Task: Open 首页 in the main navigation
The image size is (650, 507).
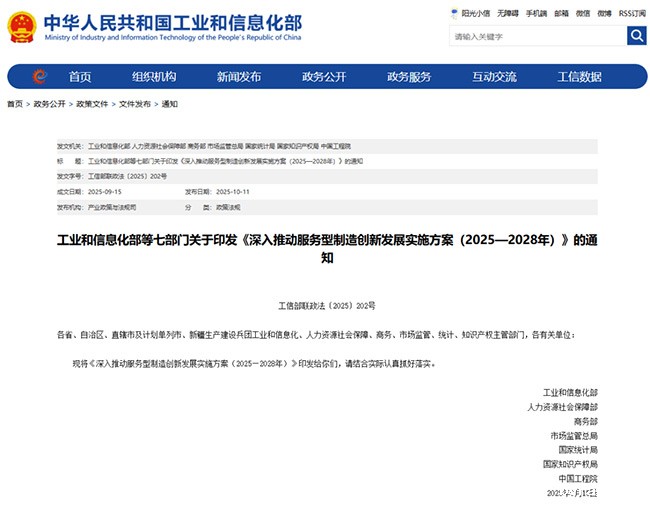Action: pyautogui.click(x=80, y=77)
